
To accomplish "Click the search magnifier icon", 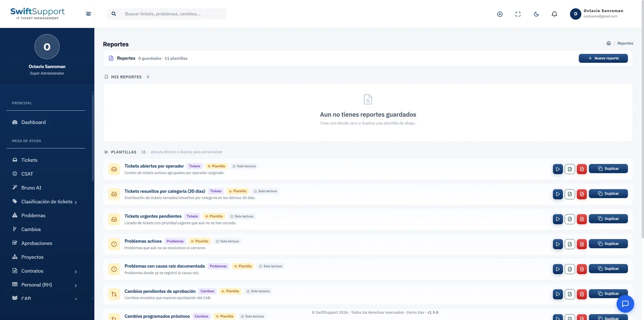I will point(114,14).
